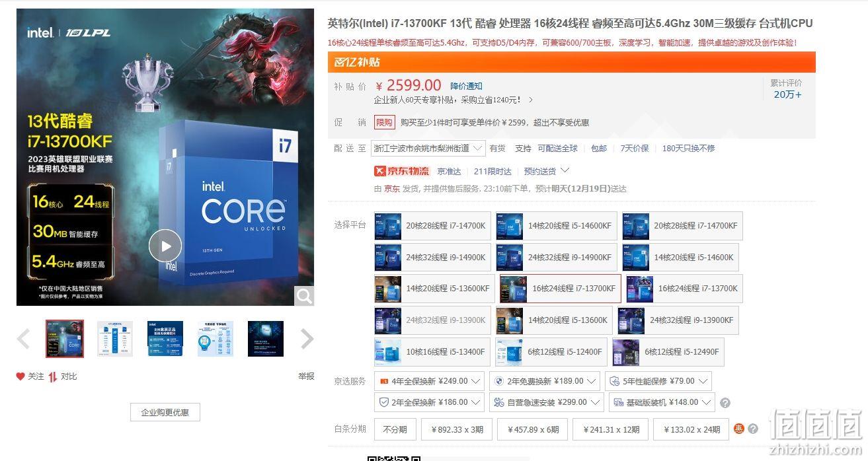Expand the 基础版装机 ¥148.00 service dropdown

pos(662,402)
